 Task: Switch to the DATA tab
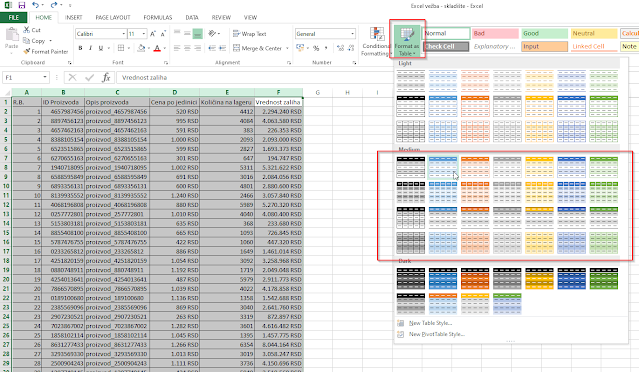click(x=192, y=18)
